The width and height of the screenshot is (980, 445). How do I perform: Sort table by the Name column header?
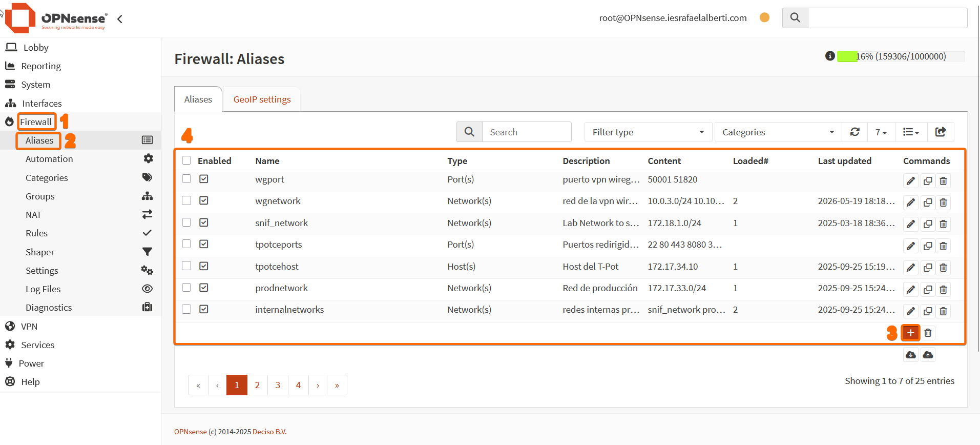[x=267, y=160]
